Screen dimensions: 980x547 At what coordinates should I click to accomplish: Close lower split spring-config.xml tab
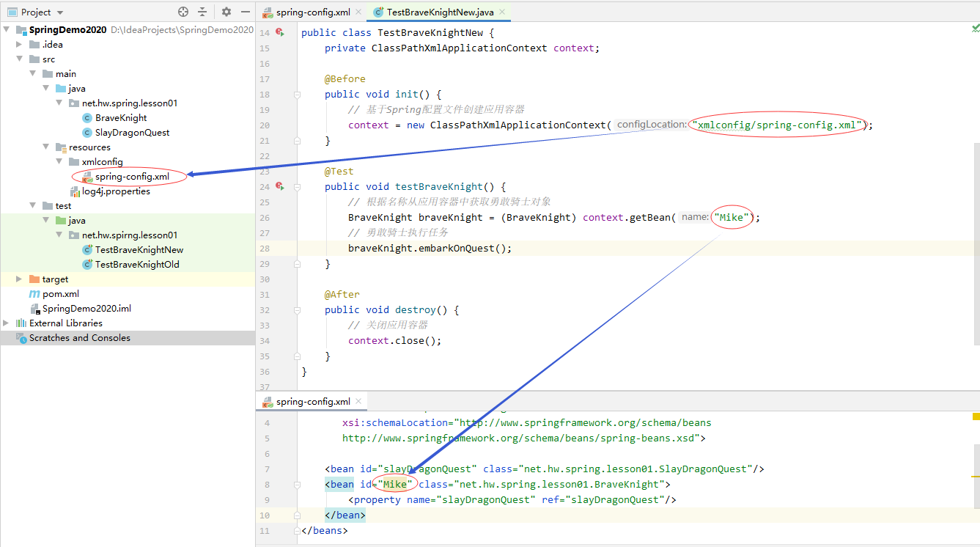coord(358,402)
